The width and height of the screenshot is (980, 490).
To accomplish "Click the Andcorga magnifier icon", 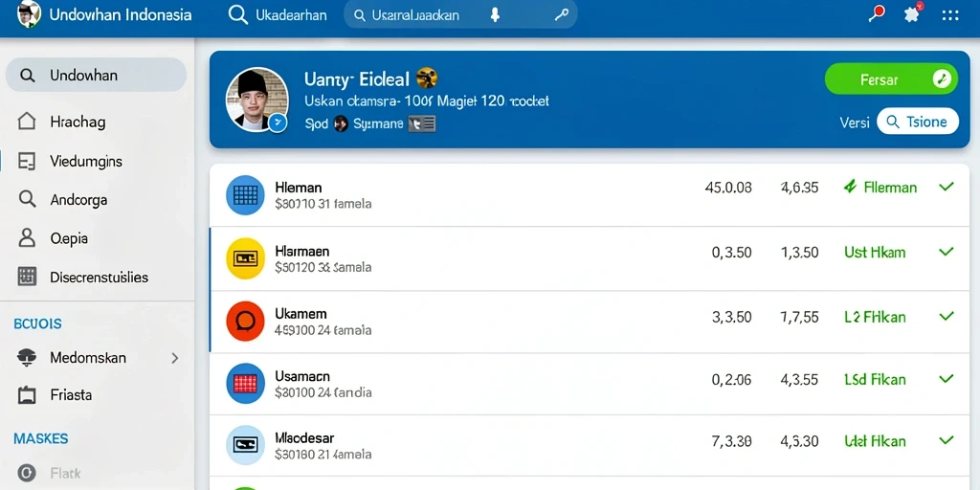I will click(27, 199).
